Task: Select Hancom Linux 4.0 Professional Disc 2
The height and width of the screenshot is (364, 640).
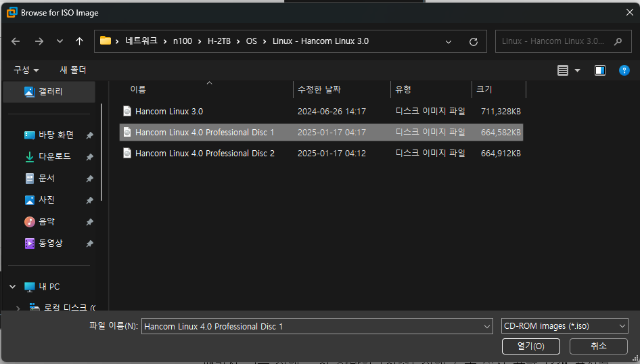Action: click(321, 154)
